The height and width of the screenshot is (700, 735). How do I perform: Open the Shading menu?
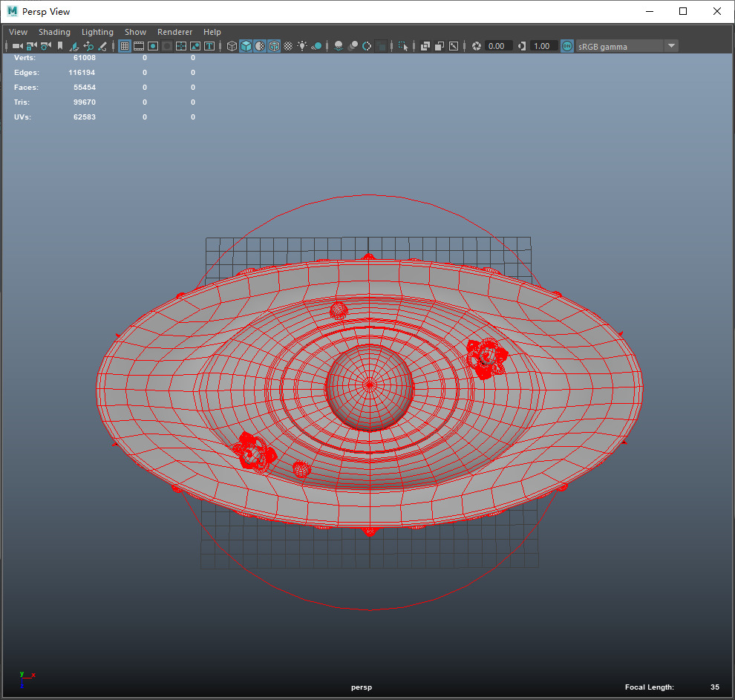(x=54, y=32)
